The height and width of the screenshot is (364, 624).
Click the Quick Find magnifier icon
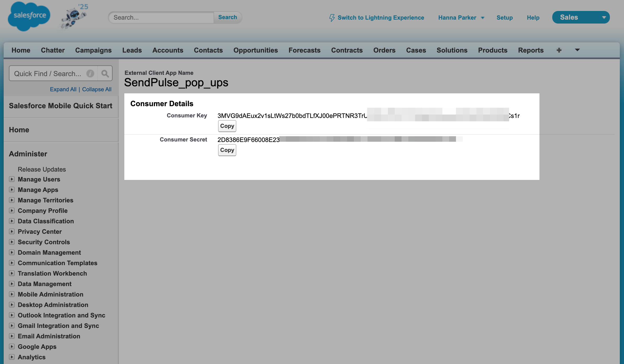[x=105, y=73]
